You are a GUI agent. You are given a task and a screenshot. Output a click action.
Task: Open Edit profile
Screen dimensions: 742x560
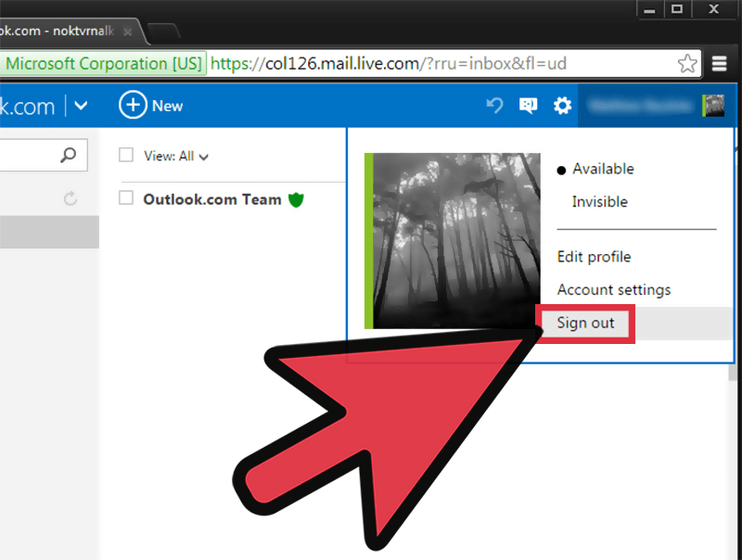coord(594,257)
